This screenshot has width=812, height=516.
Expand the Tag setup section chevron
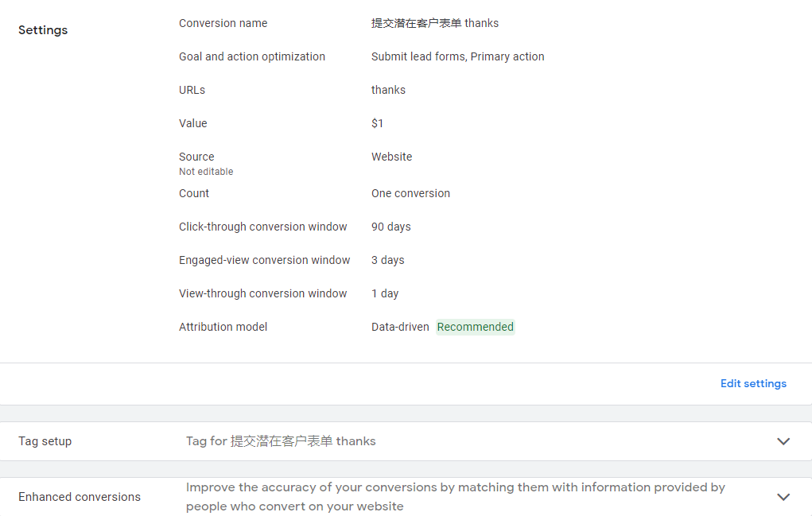click(783, 441)
